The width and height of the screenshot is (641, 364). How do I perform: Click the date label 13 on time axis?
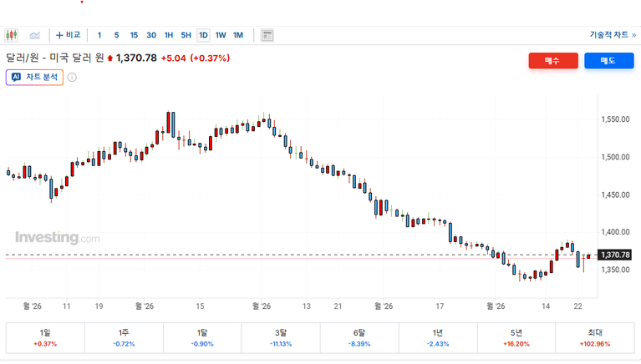tap(307, 306)
